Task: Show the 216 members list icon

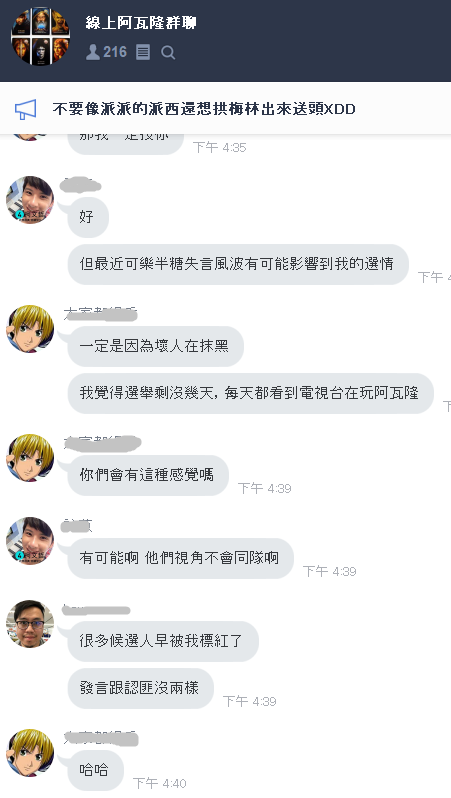Action: click(106, 52)
